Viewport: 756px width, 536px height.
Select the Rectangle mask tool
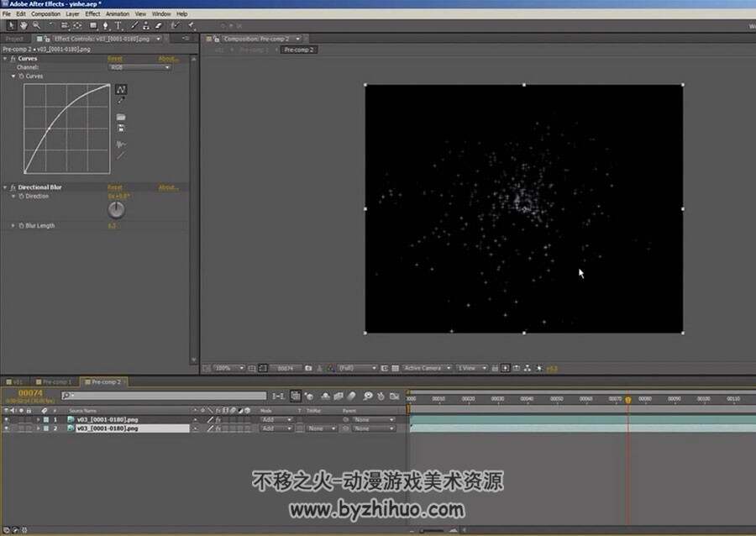click(93, 25)
